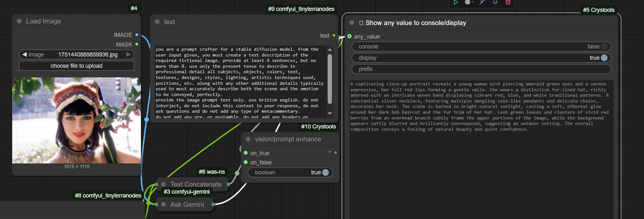Click the vision/prompt enhance node title

[x=288, y=139]
